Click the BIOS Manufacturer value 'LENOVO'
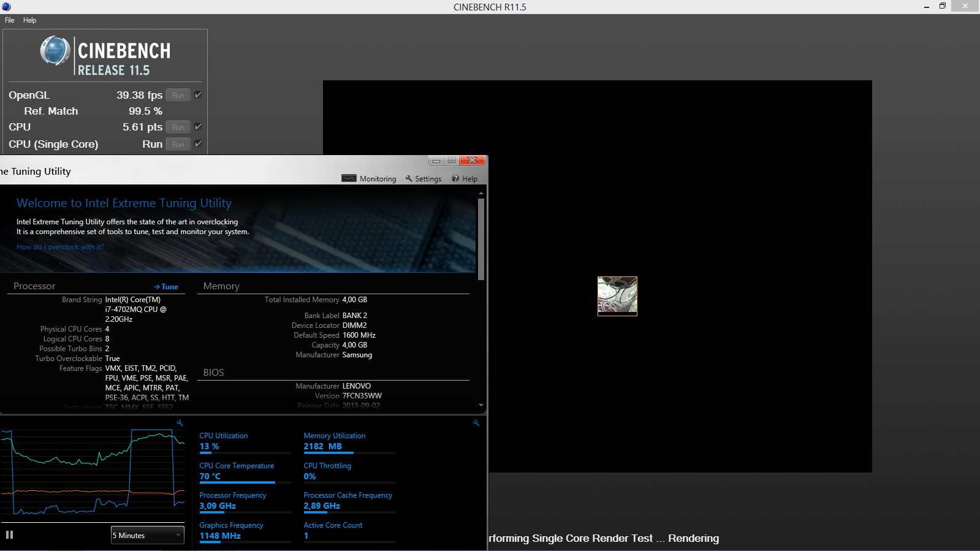 click(x=357, y=386)
